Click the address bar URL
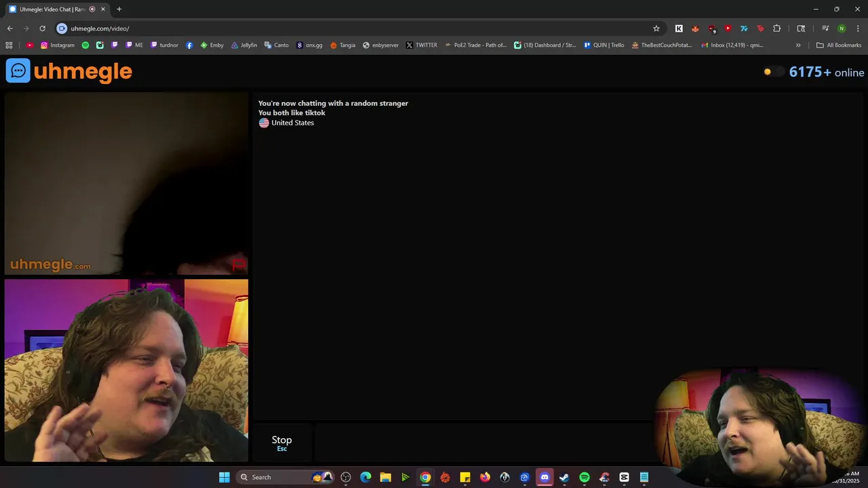This screenshot has height=488, width=868. 100,28
